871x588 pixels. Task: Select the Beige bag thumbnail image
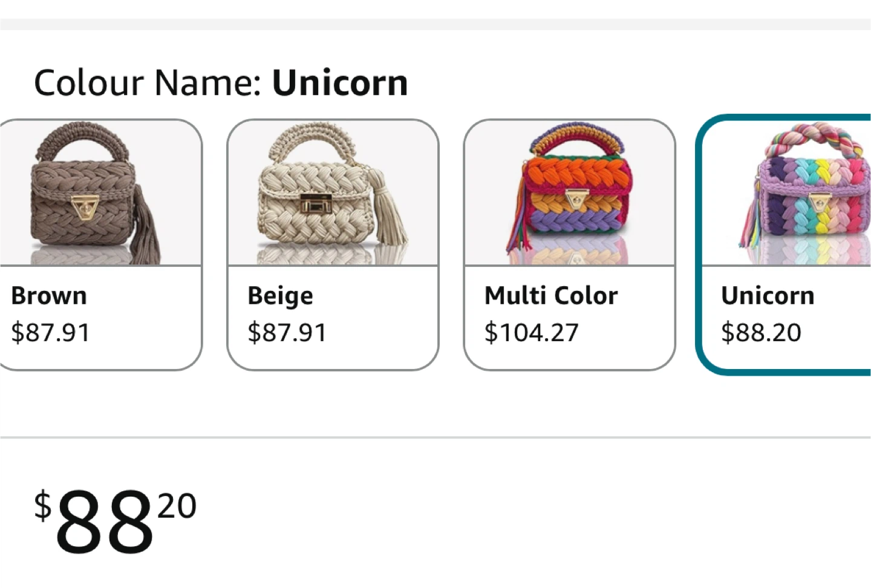(333, 194)
